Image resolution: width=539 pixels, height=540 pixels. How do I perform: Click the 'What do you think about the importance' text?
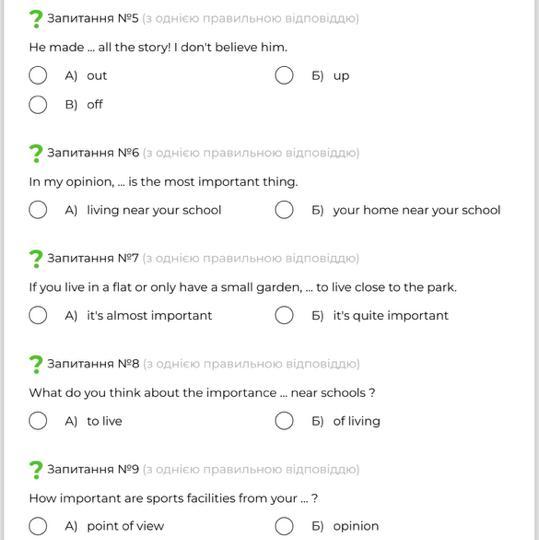pyautogui.click(x=153, y=393)
